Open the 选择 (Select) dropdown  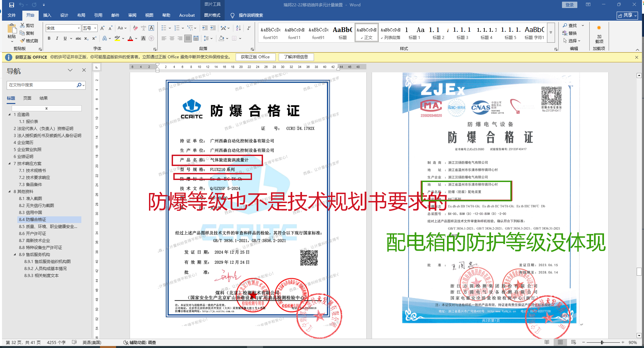tap(572, 41)
